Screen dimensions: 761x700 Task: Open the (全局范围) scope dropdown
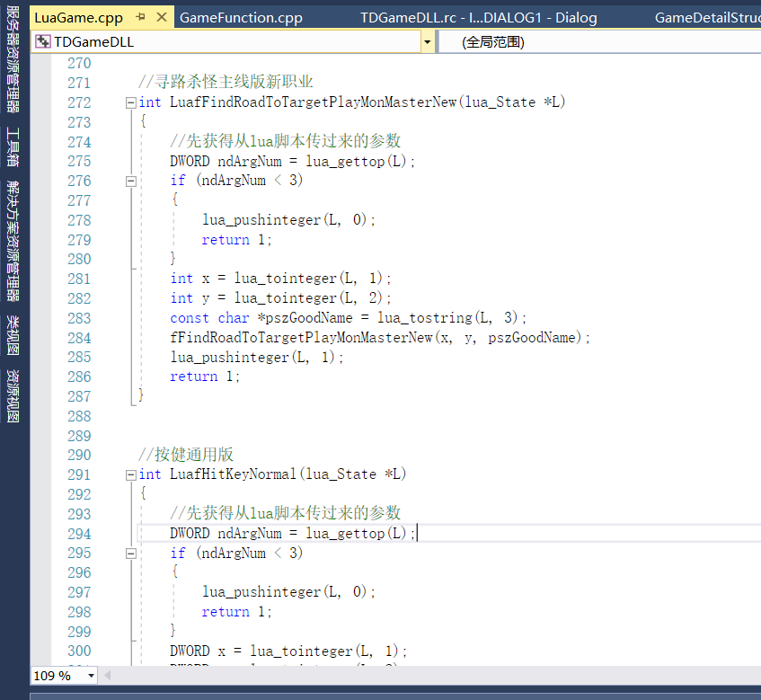pyautogui.click(x=597, y=42)
